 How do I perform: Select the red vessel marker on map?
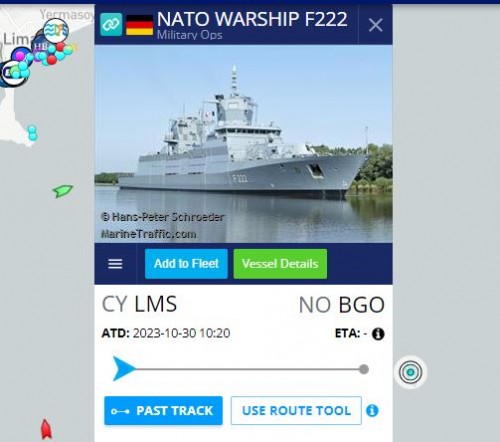click(46, 429)
